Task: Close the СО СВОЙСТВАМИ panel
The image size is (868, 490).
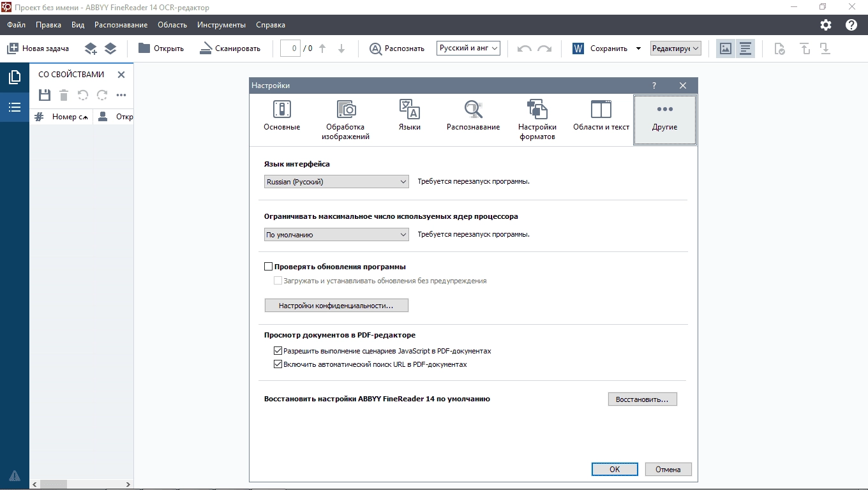Action: [121, 75]
